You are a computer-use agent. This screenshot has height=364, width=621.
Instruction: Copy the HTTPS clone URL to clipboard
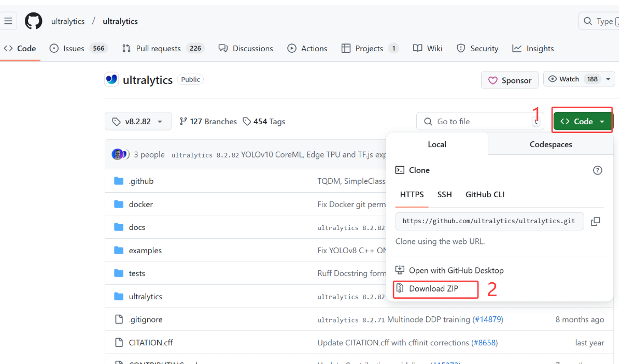[595, 221]
